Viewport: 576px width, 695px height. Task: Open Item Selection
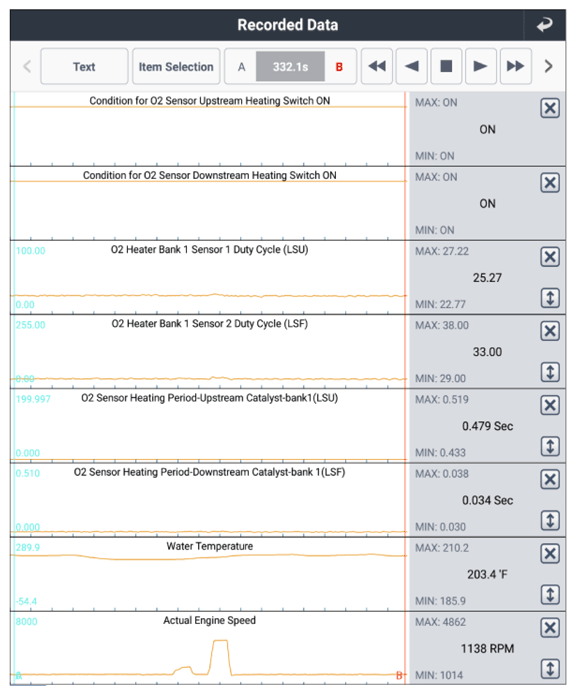pyautogui.click(x=176, y=66)
